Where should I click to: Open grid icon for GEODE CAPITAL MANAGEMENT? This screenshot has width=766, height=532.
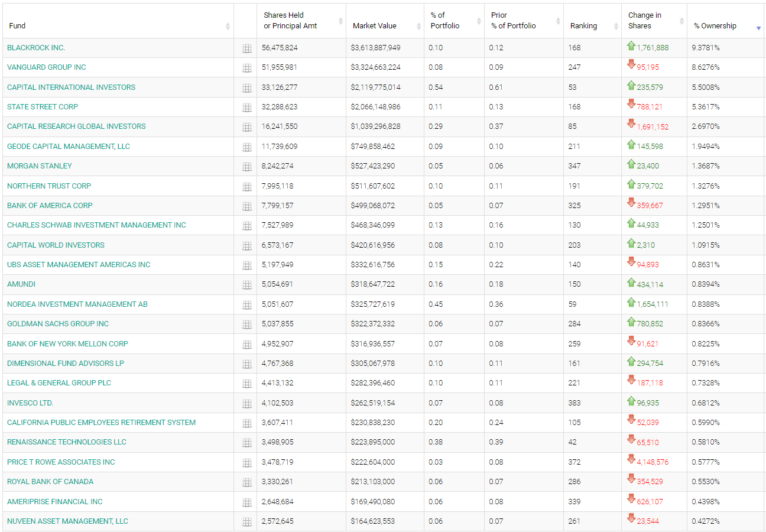click(x=247, y=147)
